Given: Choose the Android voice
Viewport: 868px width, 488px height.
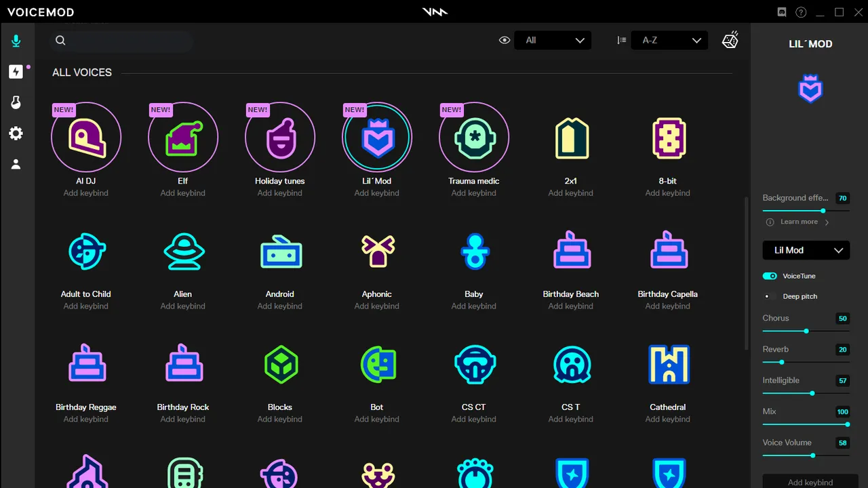Looking at the screenshot, I should 280,251.
